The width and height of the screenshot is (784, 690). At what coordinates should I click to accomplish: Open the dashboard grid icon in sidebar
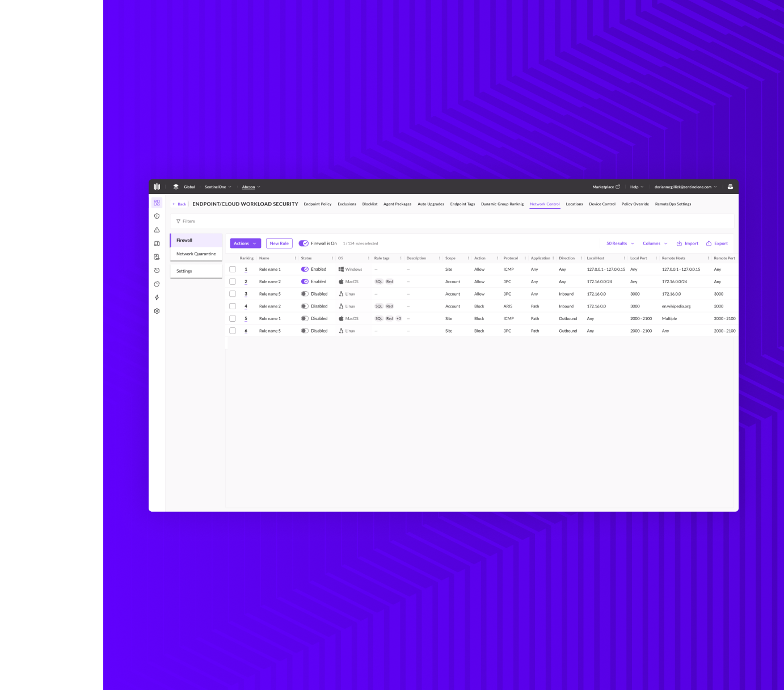pyautogui.click(x=157, y=202)
